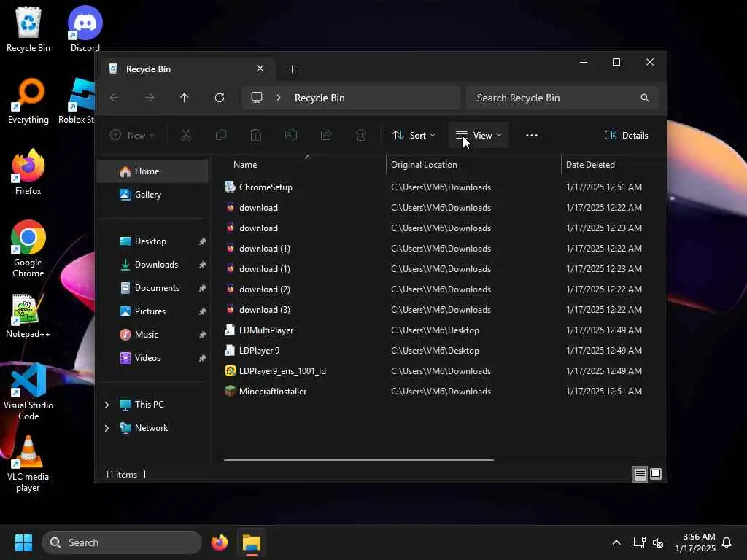
Task: Open the taskbar clock and date
Action: [695, 542]
